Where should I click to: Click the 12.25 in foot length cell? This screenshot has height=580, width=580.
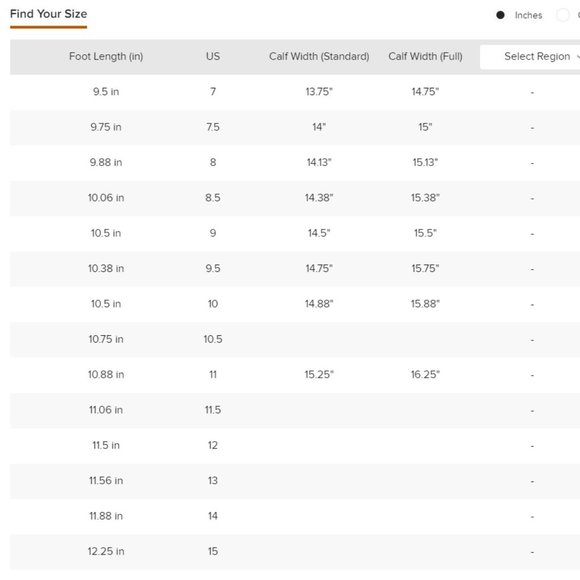pyautogui.click(x=106, y=551)
